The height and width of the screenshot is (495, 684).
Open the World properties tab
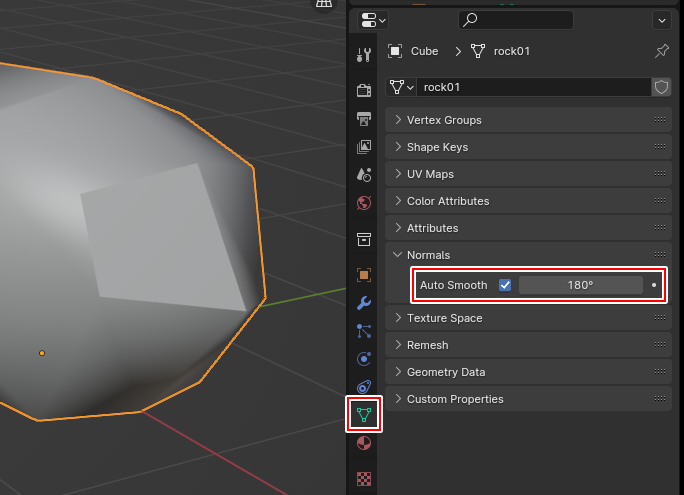(x=364, y=203)
